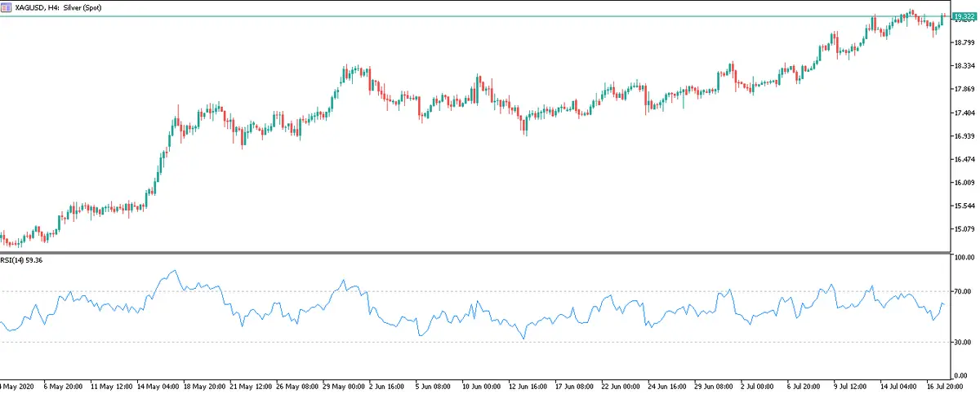Click the divider between price and RSI panels
This screenshot has width=980, height=394.
474,252
